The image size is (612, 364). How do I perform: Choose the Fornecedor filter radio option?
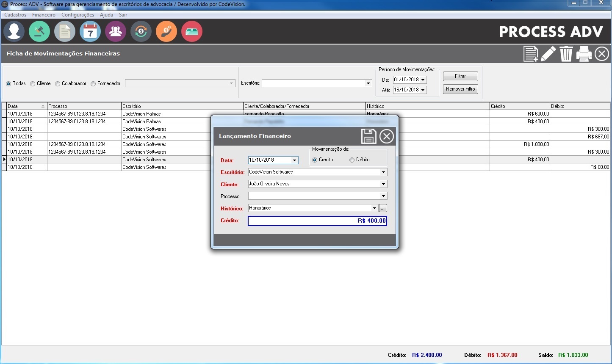coord(93,84)
